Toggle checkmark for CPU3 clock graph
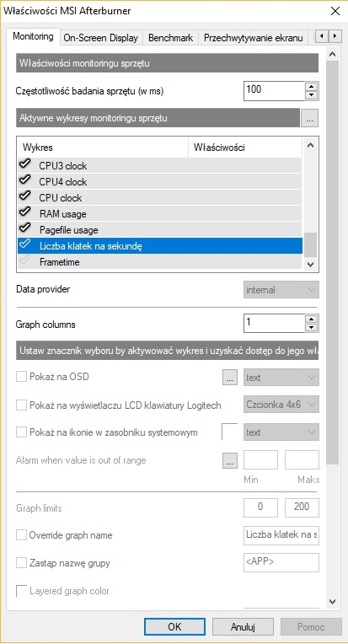Screen dimensions: 348x644 coord(25,164)
